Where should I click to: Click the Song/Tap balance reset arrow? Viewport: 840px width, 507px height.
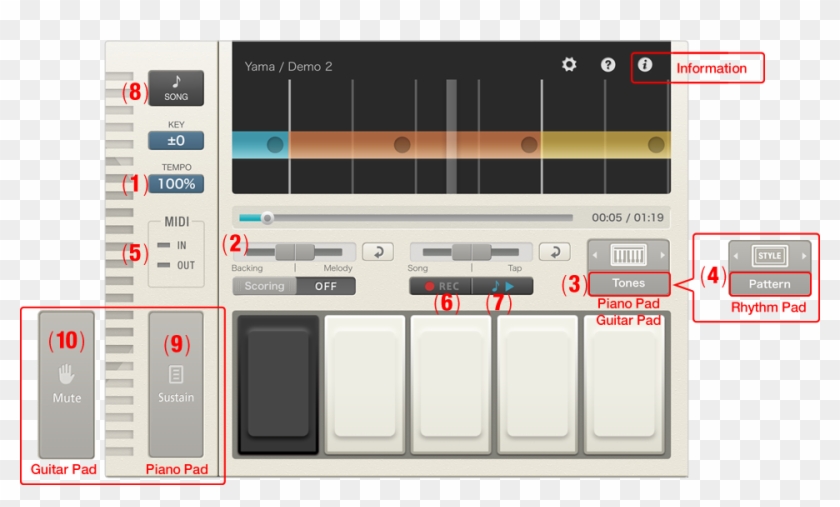(554, 251)
